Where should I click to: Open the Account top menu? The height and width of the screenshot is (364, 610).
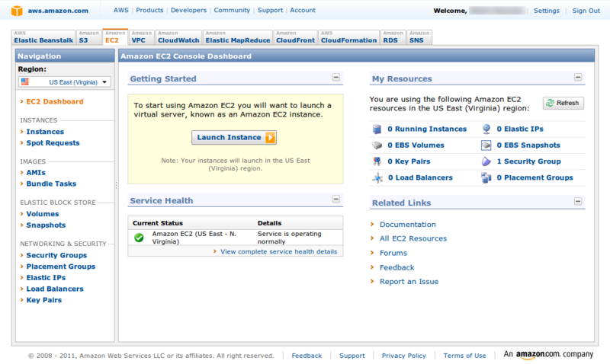tap(303, 10)
